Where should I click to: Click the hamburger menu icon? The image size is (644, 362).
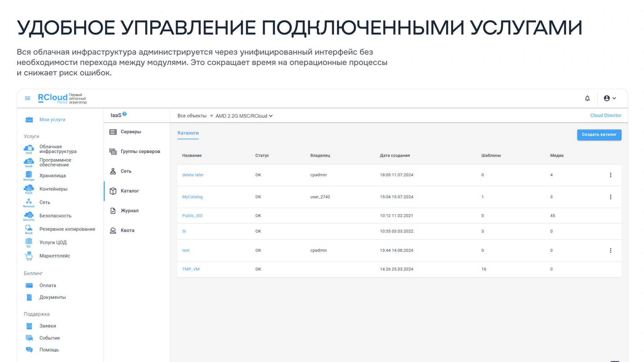tap(28, 98)
